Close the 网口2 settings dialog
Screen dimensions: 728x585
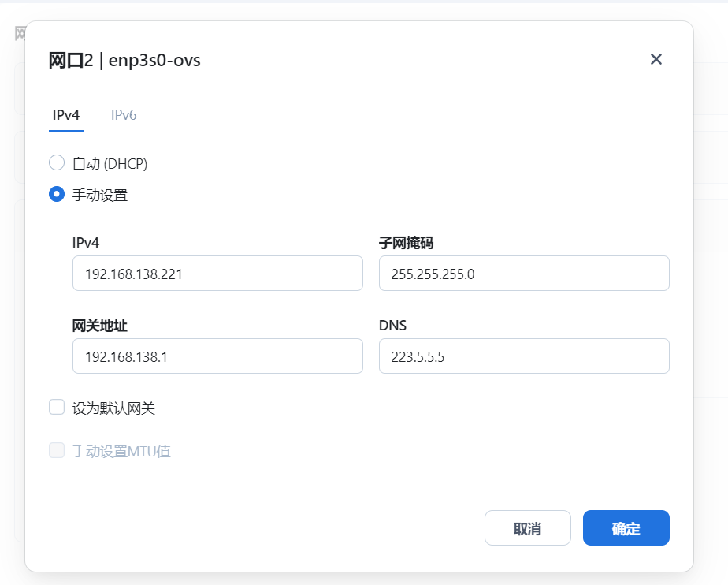click(x=656, y=60)
